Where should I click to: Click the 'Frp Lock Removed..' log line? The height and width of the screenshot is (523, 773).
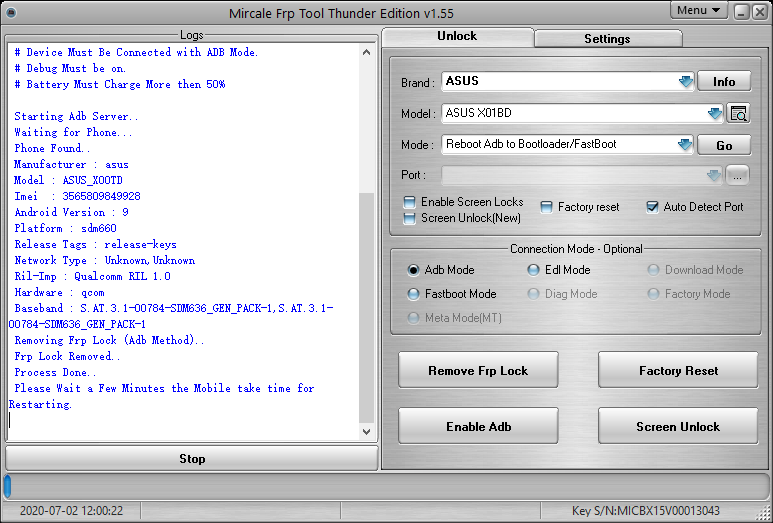67,356
